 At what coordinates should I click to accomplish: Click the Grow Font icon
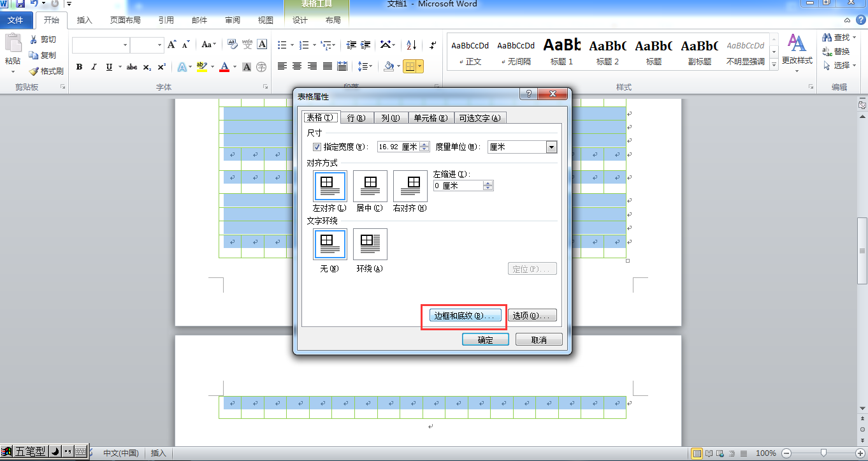click(171, 45)
